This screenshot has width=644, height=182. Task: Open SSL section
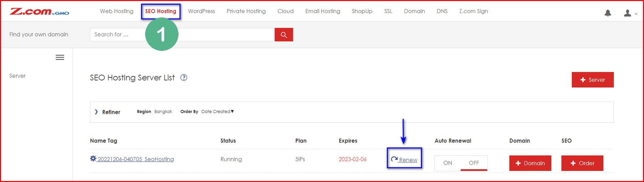point(388,11)
